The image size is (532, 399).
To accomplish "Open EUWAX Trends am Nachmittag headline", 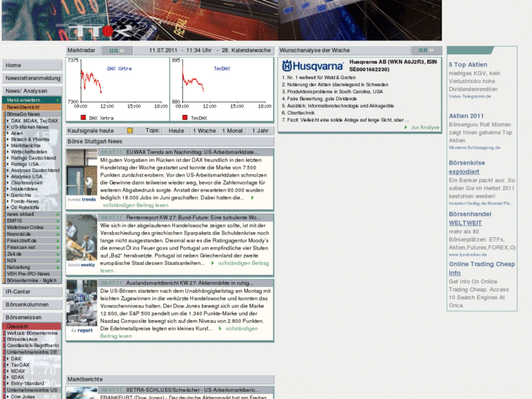I will (192, 152).
